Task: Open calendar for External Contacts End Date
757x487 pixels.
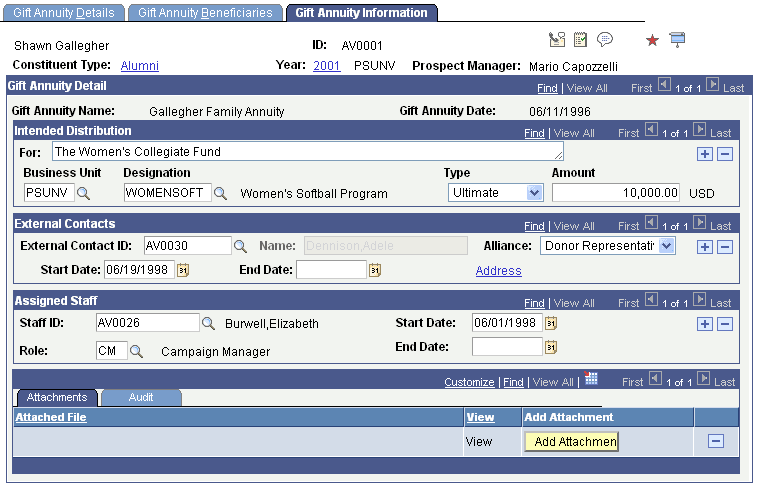Action: pyautogui.click(x=375, y=270)
